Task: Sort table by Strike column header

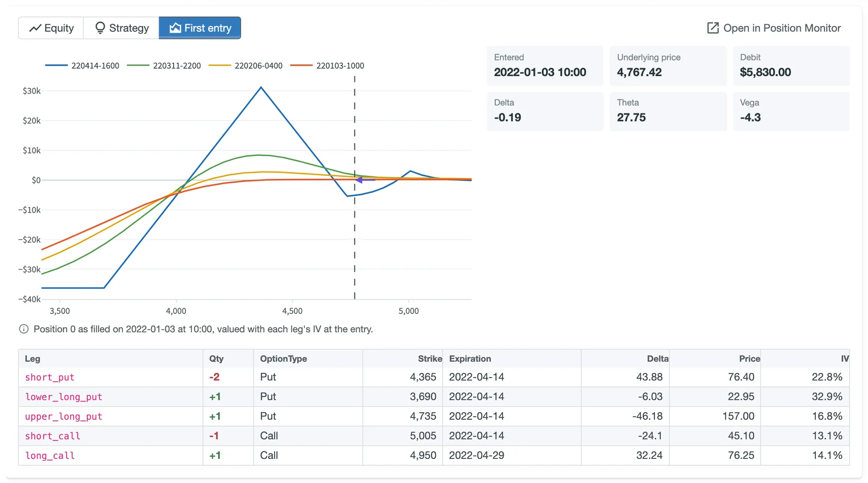Action: [x=403, y=359]
